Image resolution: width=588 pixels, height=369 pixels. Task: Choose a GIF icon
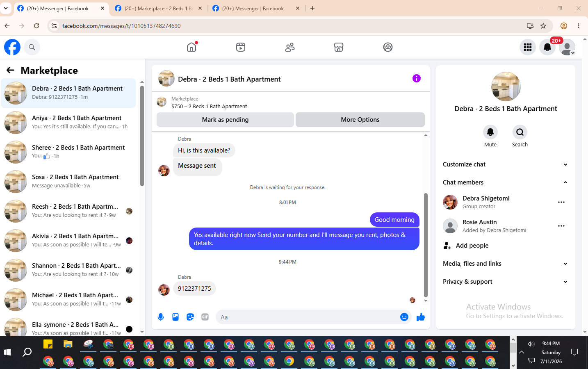[x=205, y=317]
